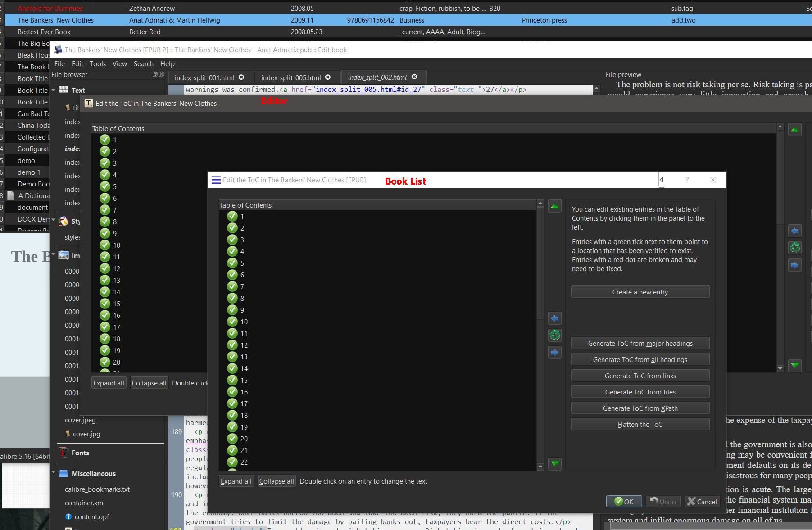Click the float panel icon in the File browser header
812x530 pixels.
coord(155,74)
